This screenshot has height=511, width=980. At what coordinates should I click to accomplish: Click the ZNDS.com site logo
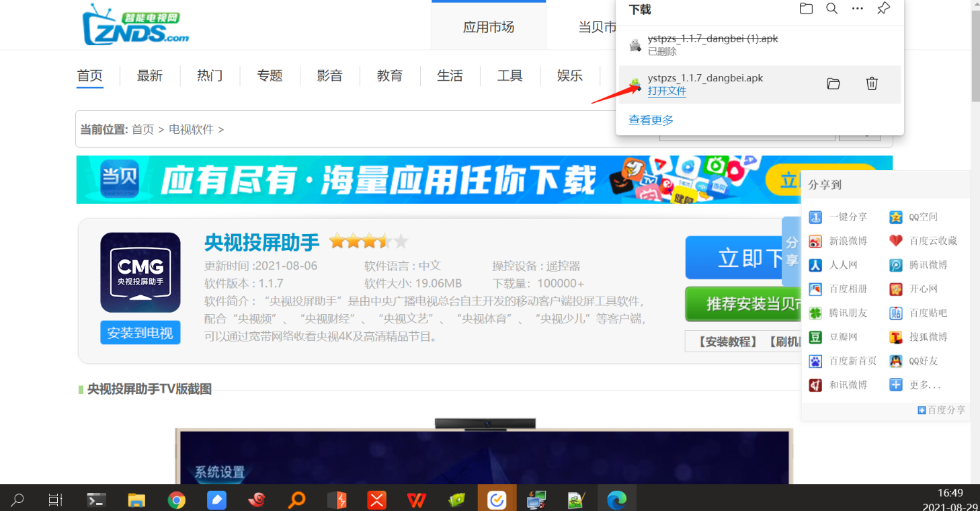[x=135, y=24]
